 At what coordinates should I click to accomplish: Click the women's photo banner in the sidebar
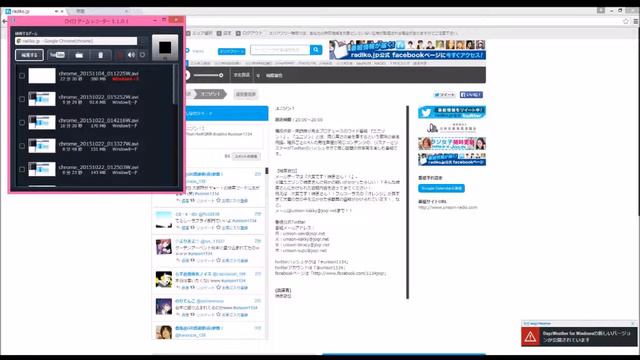click(x=452, y=144)
